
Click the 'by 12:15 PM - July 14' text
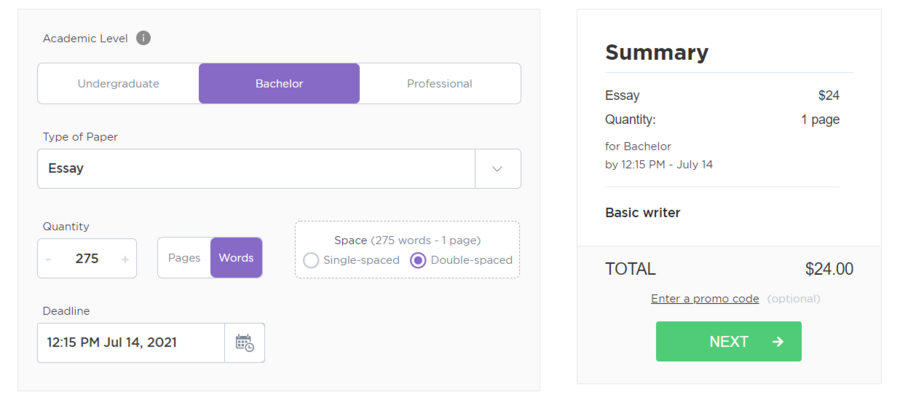point(659,165)
